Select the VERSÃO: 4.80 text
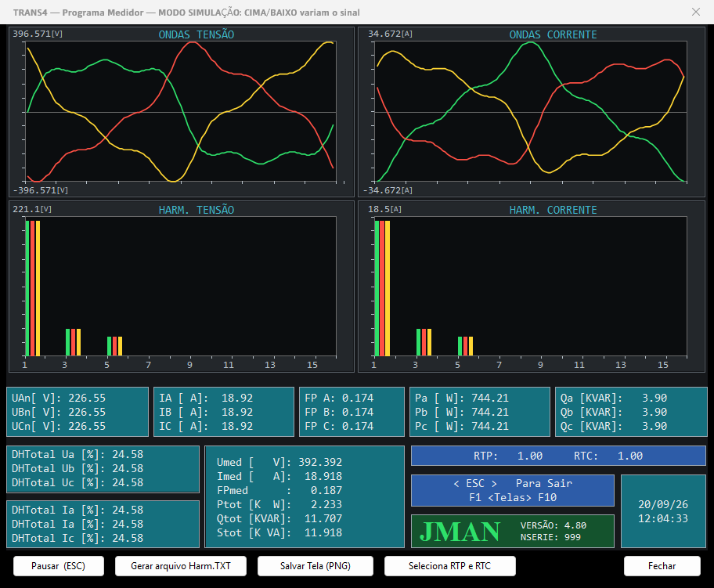714x588 pixels. [554, 525]
